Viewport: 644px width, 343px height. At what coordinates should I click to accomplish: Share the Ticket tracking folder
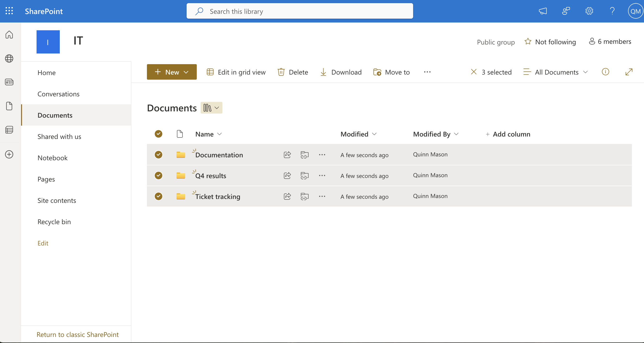pyautogui.click(x=287, y=196)
